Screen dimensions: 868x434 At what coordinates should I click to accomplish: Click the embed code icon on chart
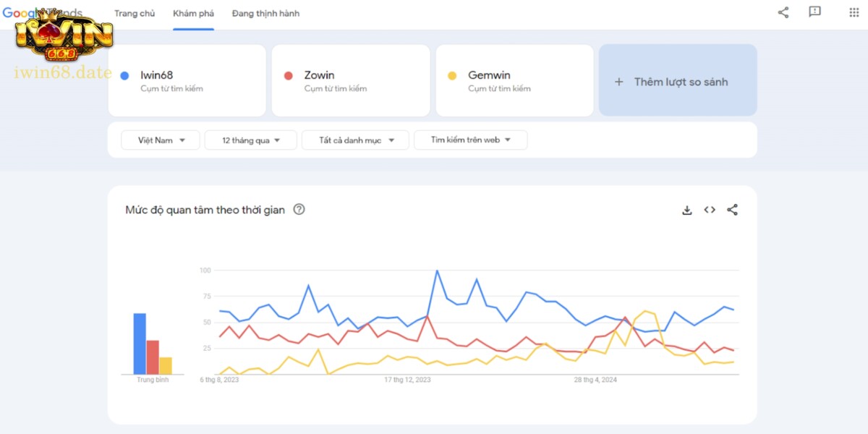click(x=710, y=210)
